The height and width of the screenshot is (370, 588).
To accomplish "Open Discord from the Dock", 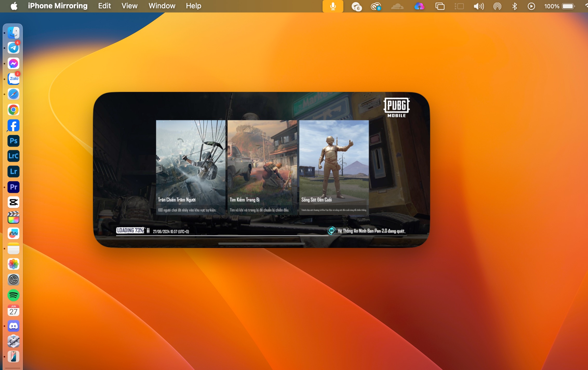I will (x=14, y=326).
